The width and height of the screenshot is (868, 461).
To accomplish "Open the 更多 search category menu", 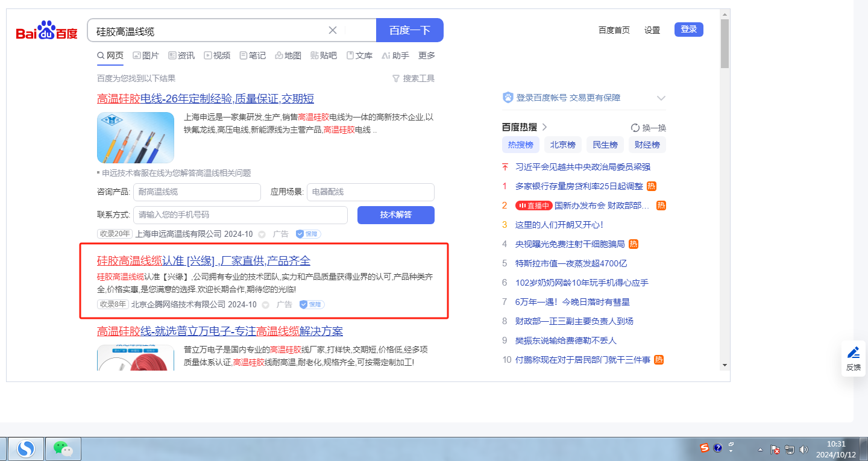I will (427, 55).
